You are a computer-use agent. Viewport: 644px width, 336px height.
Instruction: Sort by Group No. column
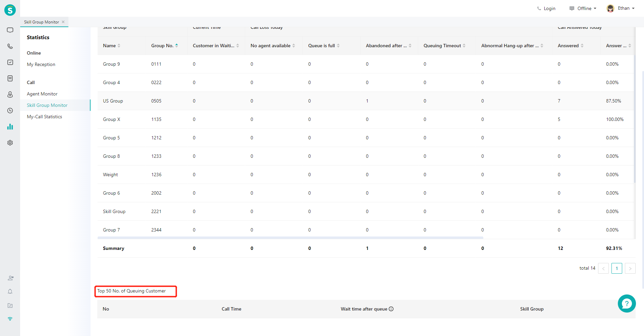pyautogui.click(x=176, y=46)
